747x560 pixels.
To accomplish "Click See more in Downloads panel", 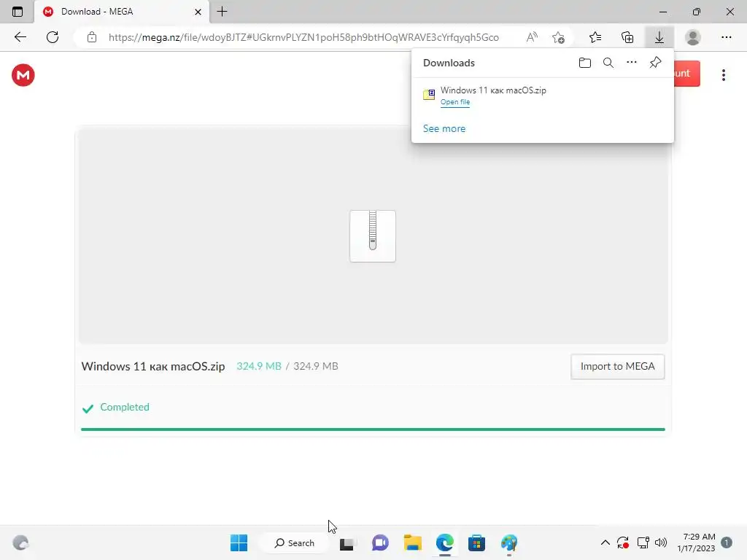I will click(444, 128).
